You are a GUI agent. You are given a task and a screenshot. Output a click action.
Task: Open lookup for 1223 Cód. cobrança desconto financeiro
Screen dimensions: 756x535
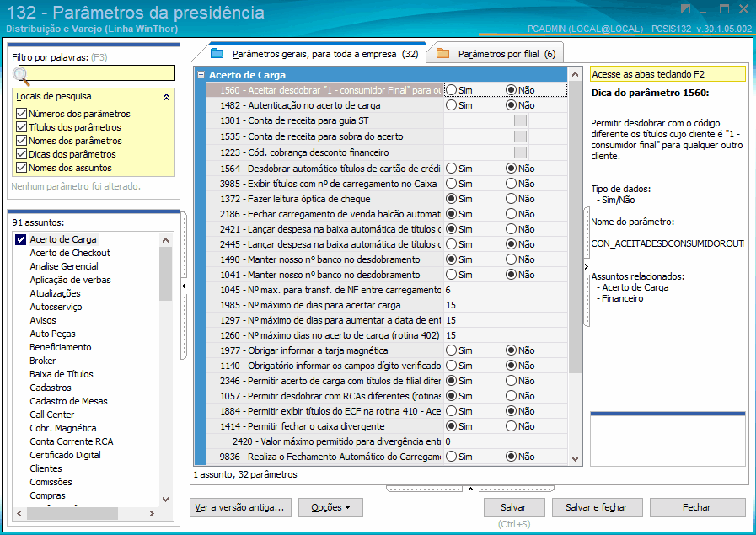pos(520,152)
